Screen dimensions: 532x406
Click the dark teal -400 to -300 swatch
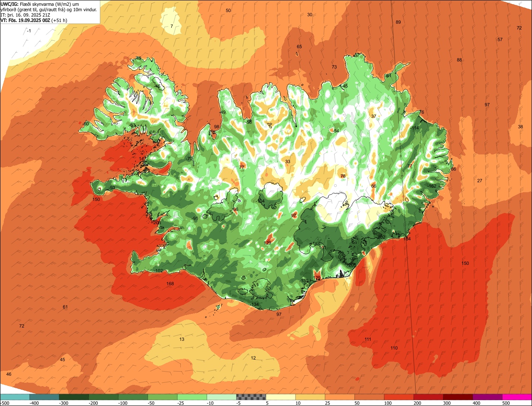pos(44,397)
